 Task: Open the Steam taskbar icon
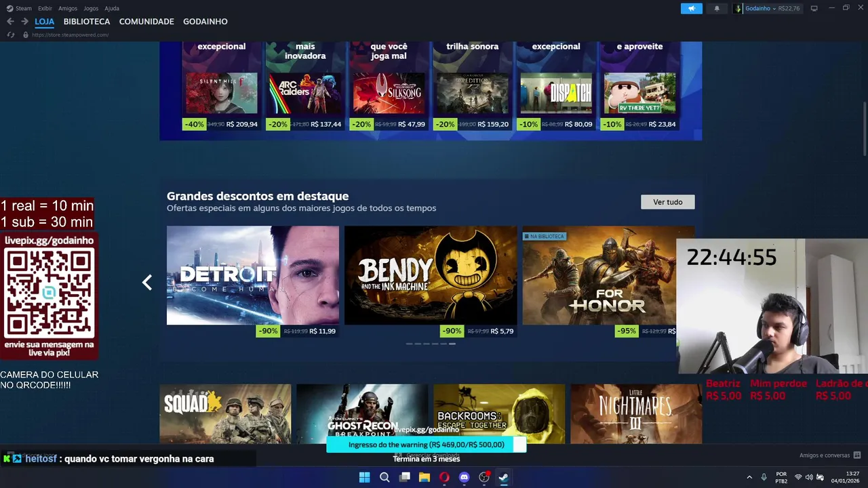504,477
